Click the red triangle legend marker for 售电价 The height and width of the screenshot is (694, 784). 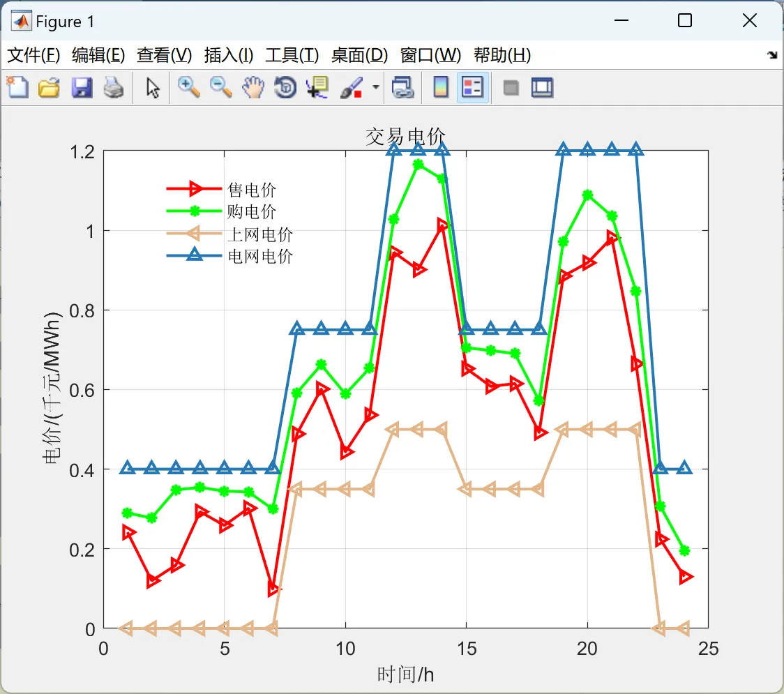click(x=195, y=188)
